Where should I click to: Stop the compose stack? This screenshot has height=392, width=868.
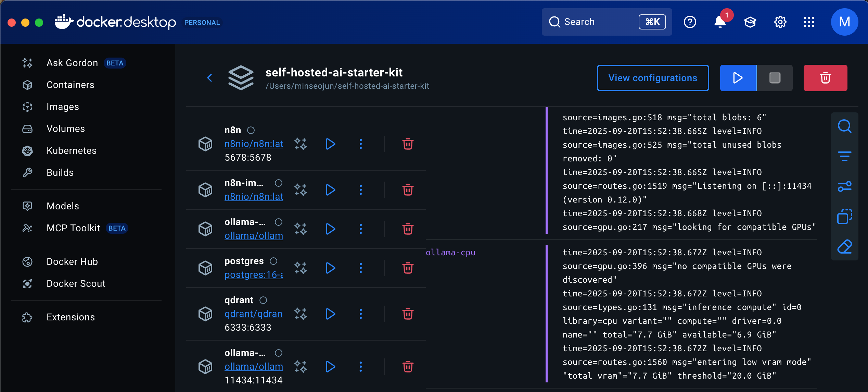coord(775,78)
